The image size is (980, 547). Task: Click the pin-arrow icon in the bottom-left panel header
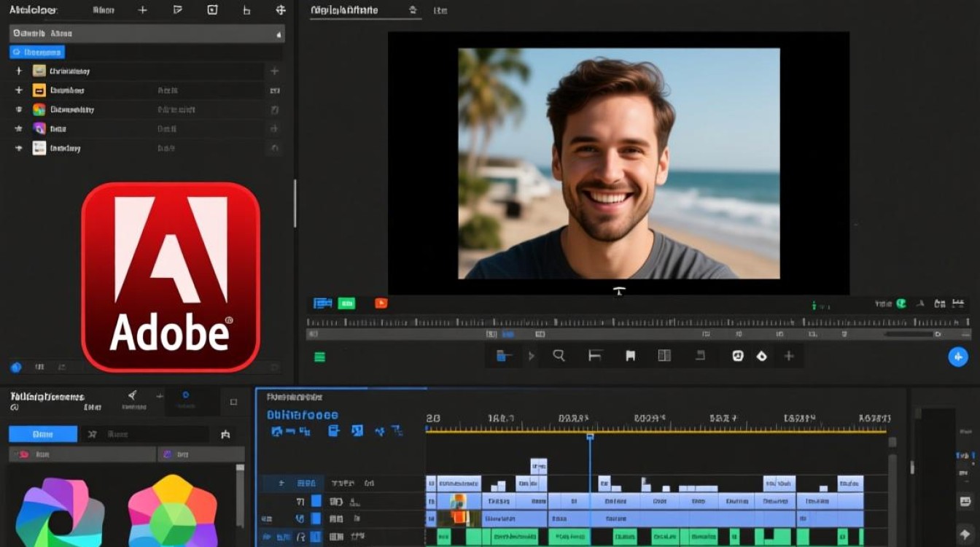coord(132,395)
